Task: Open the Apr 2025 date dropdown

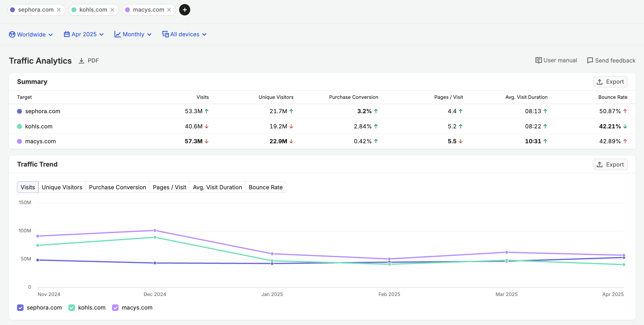Action: click(x=84, y=34)
